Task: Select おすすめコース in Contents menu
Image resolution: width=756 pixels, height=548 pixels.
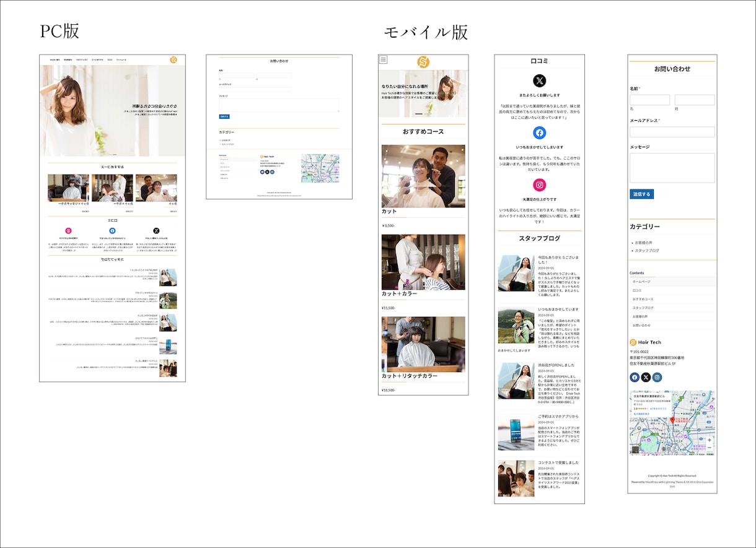Action: (672, 299)
